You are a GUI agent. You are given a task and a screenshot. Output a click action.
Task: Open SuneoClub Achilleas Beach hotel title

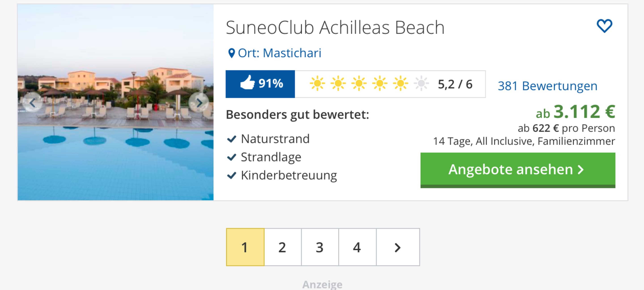(x=335, y=28)
